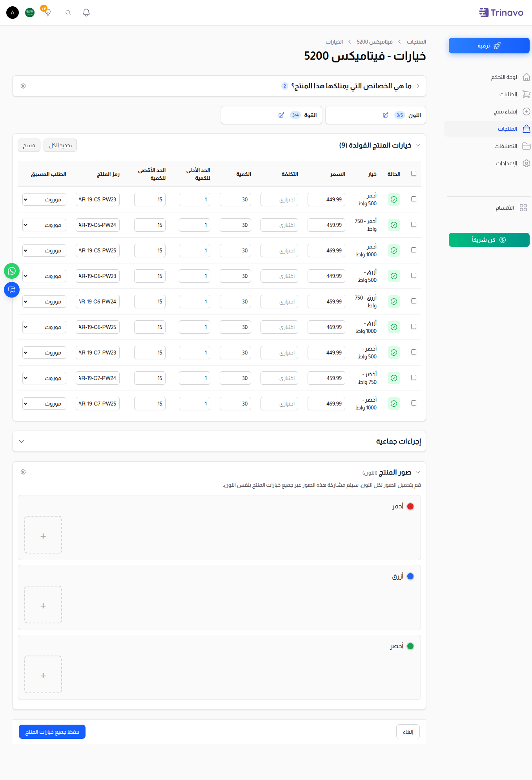Click the تحديد الكل button
Image resolution: width=532 pixels, height=780 pixels.
pos(60,146)
